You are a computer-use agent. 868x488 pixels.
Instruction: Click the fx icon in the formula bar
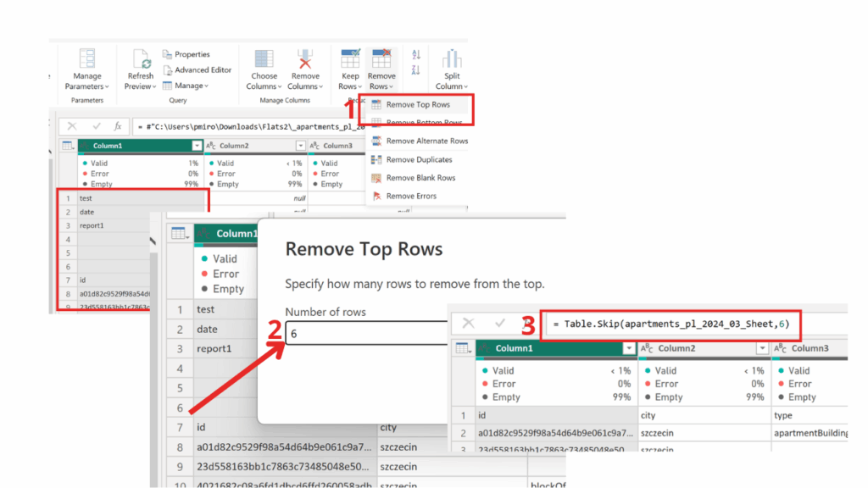click(x=118, y=126)
